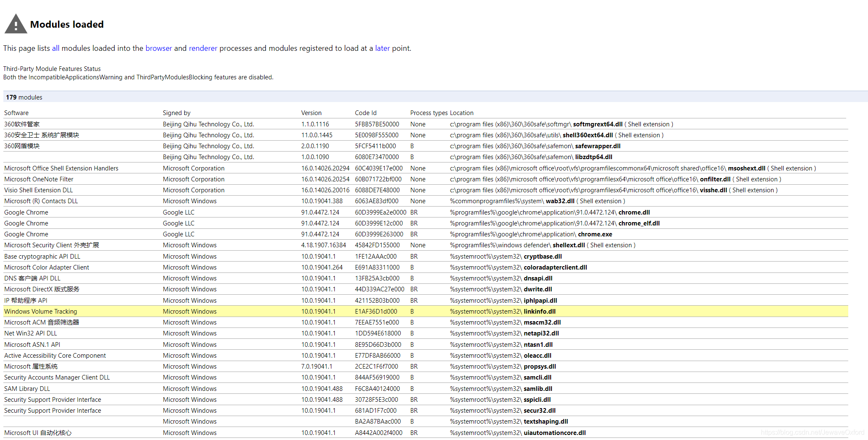Select the msacm32.dll file name
Image resolution: width=868 pixels, height=440 pixels.
click(x=542, y=322)
